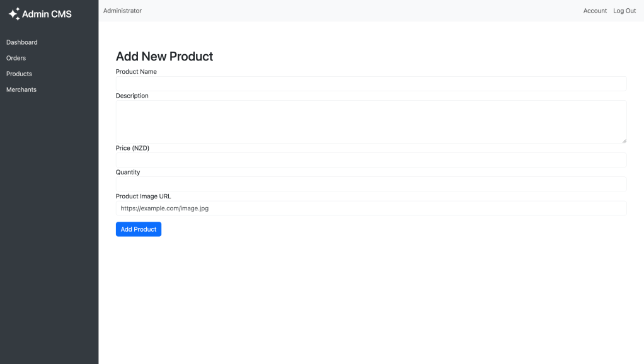644x364 pixels.
Task: Click the Administrator label in top bar
Action: [x=122, y=11]
